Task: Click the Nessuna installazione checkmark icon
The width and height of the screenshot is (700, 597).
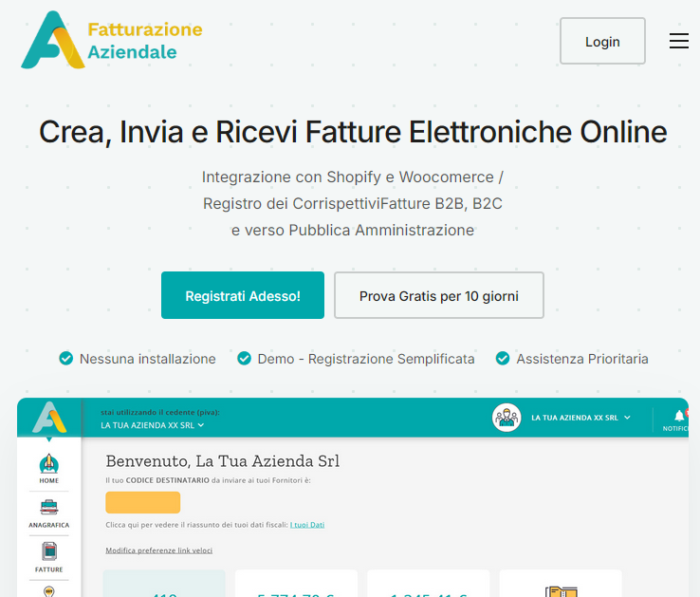Action: click(66, 359)
